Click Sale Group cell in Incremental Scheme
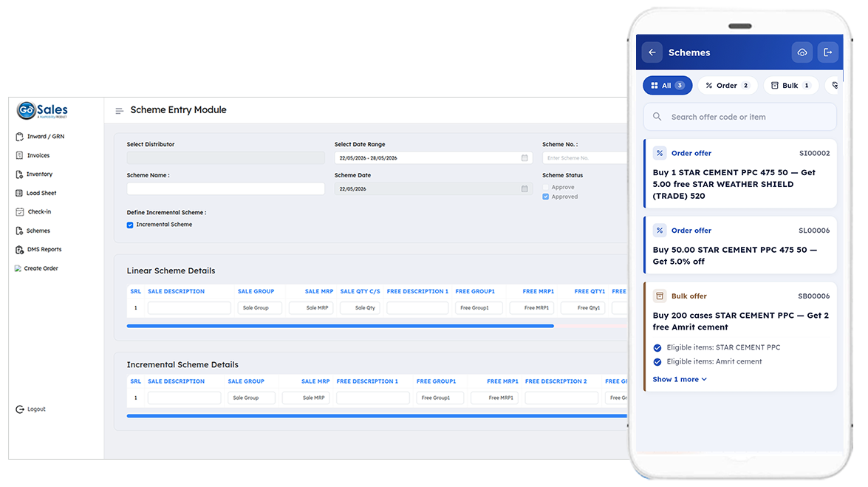Viewport: 868px width, 487px height. coord(251,398)
